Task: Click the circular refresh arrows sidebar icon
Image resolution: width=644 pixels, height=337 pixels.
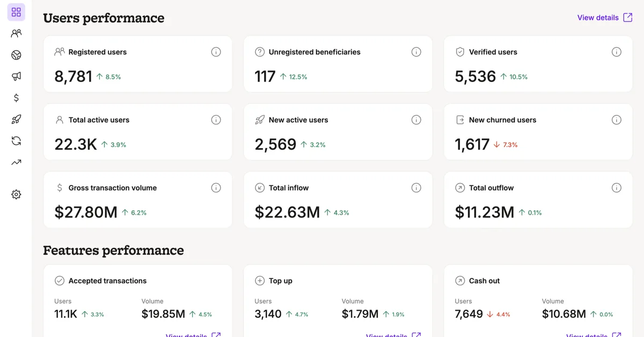Action: point(16,141)
